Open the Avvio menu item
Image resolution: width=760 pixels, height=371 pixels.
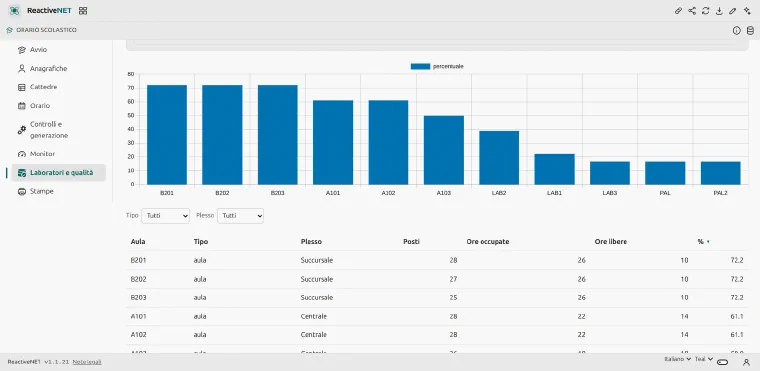[x=59, y=50]
